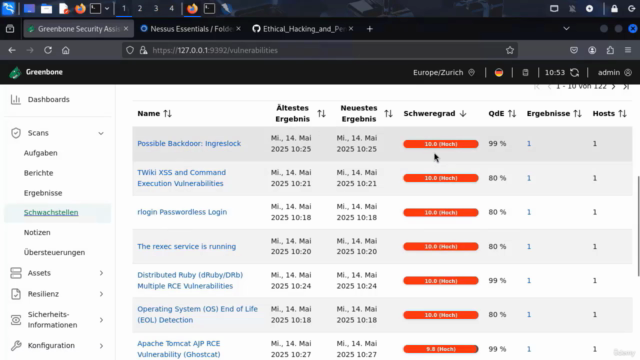Viewport: 640px width, 360px height.
Task: Open TWiki XSS and Command Execution link
Action: [182, 178]
